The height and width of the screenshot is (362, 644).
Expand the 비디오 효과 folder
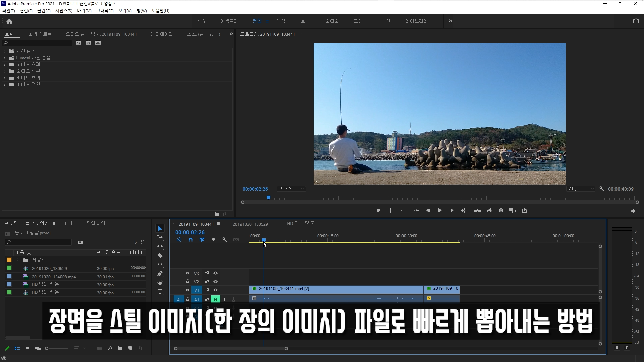pyautogui.click(x=5, y=78)
